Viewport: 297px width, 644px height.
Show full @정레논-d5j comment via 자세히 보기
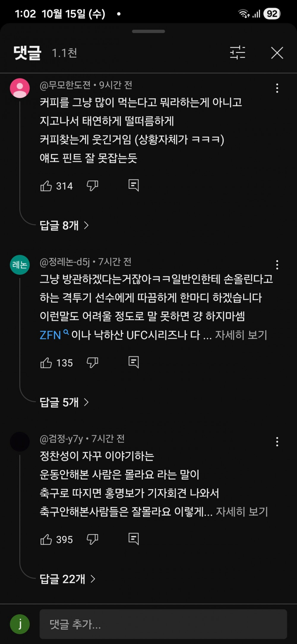tap(241, 335)
